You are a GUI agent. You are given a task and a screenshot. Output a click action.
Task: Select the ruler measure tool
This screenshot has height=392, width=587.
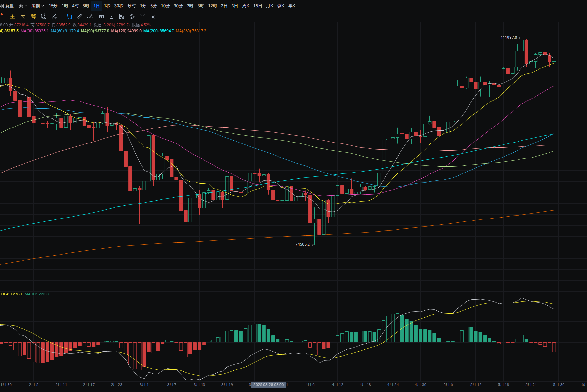[80, 16]
